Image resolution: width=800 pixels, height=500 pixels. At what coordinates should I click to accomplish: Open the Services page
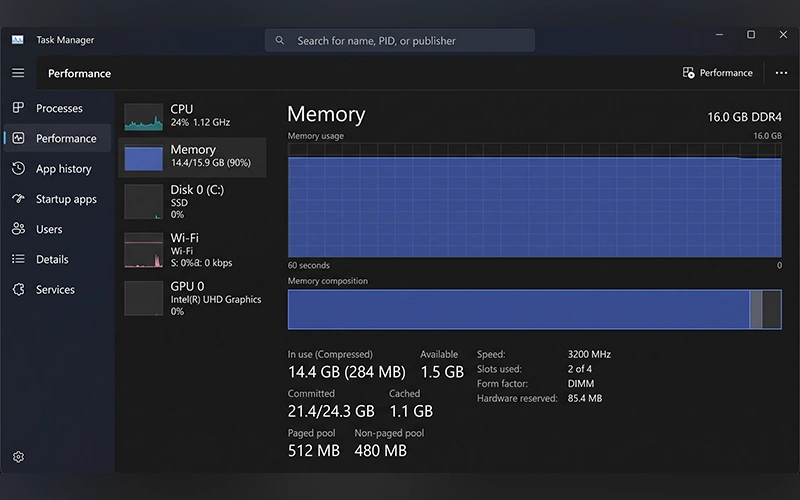(x=57, y=289)
